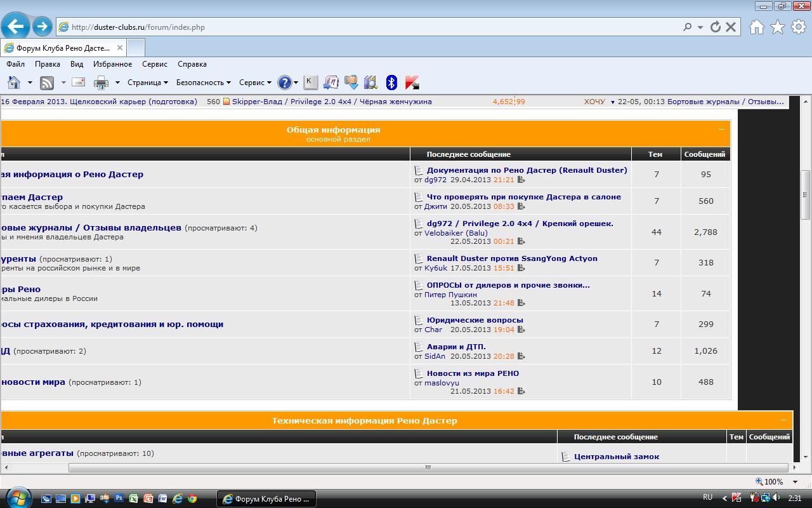812x508 pixels.
Task: Click the horizontal scrollbar thumb
Action: pos(427,468)
